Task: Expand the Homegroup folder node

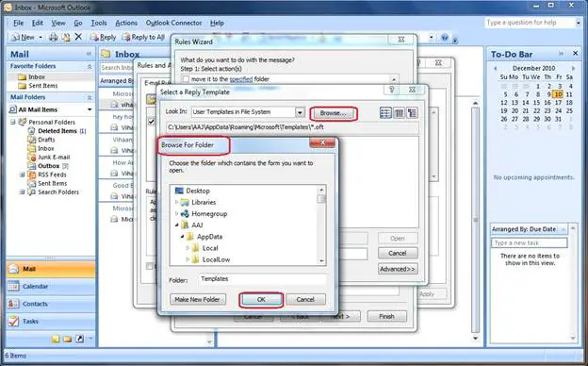Action: coord(176,213)
